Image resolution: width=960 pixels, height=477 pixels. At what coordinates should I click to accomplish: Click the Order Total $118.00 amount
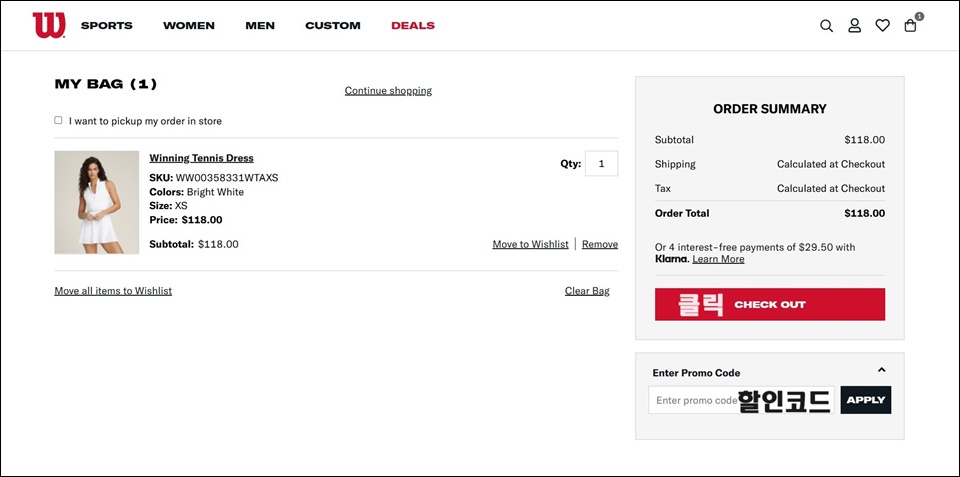coord(864,214)
